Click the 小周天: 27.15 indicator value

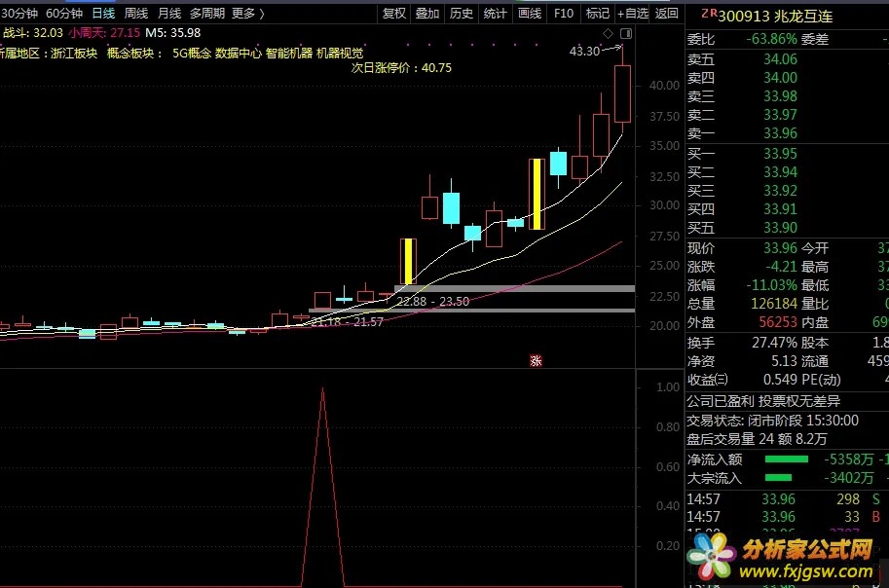pos(104,33)
